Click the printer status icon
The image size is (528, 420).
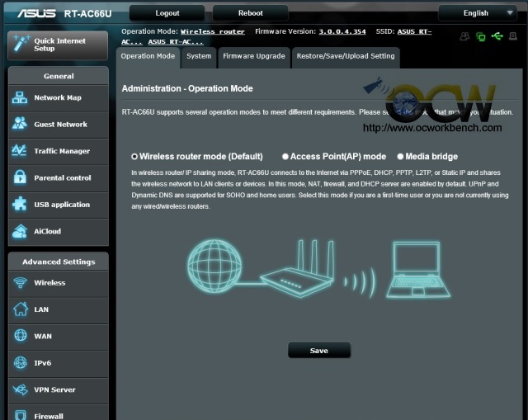point(513,36)
